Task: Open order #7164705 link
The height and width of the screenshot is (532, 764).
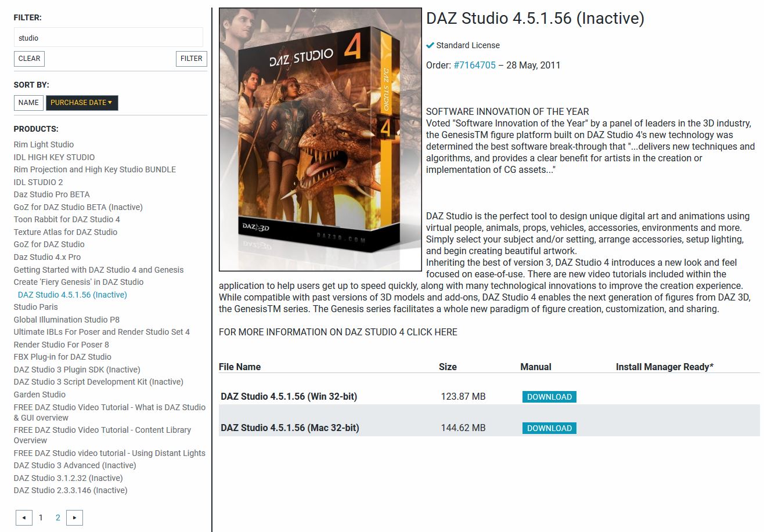Action: (474, 65)
